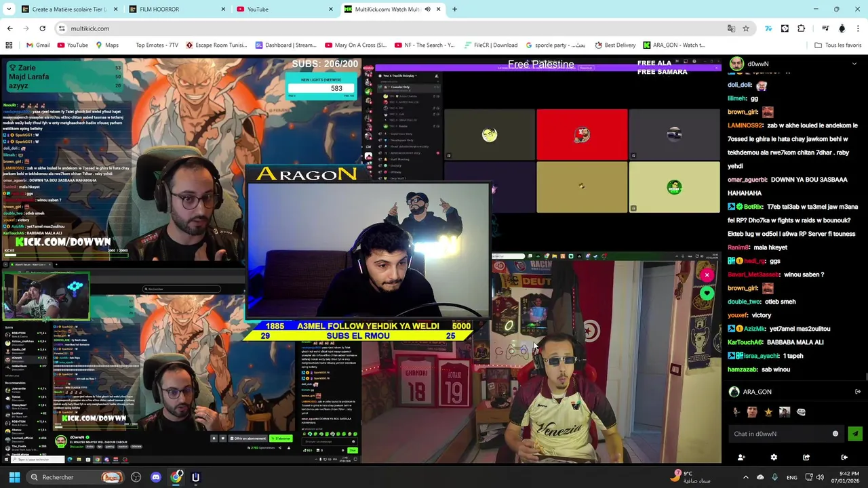The height and width of the screenshot is (488, 868).
Task: Click the share icon below chat
Action: (806, 457)
